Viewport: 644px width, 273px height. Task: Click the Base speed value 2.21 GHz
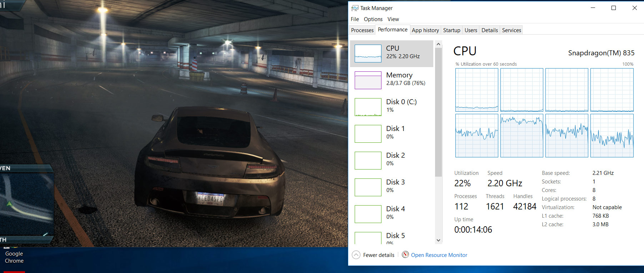(x=603, y=173)
